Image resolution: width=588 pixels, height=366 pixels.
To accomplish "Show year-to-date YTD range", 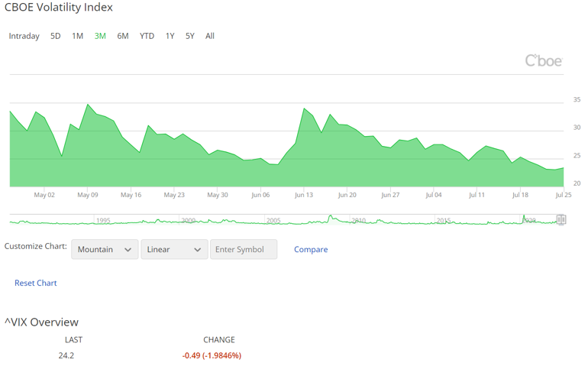I will [147, 36].
